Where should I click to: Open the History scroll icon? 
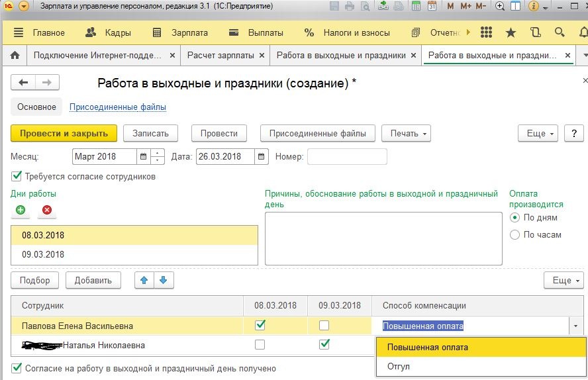coord(535,32)
